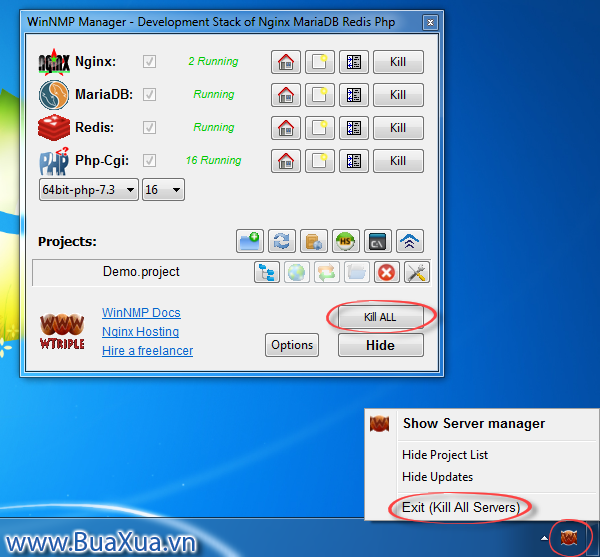Viewport: 600px width, 557px height.
Task: Toggle the Redis checkbox
Action: pyautogui.click(x=149, y=127)
